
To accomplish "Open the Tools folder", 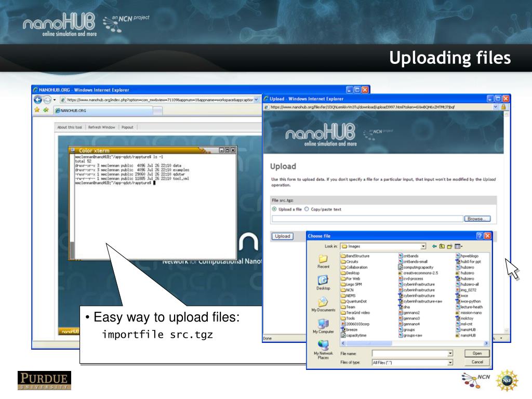I will (x=348, y=318).
